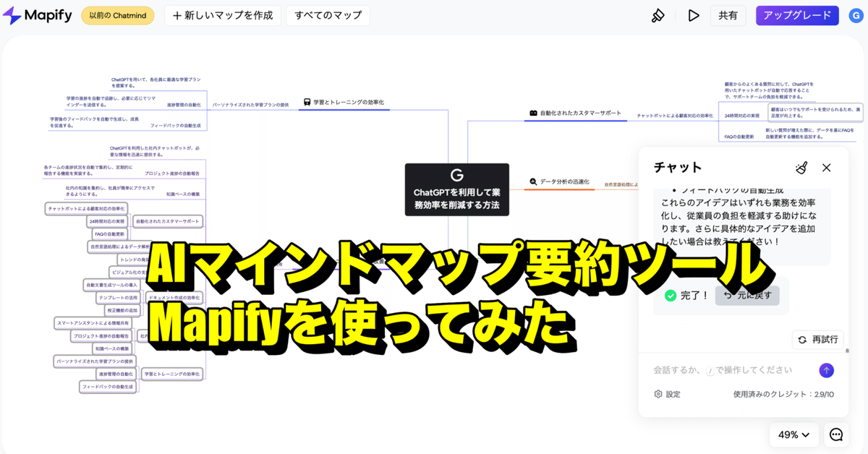Switch to 以前の Chatmind
This screenshot has height=454, width=868.
coord(117,14)
